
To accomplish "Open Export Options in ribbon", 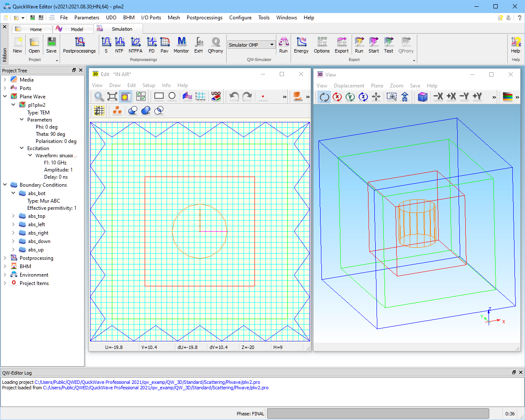I will 322,45.
